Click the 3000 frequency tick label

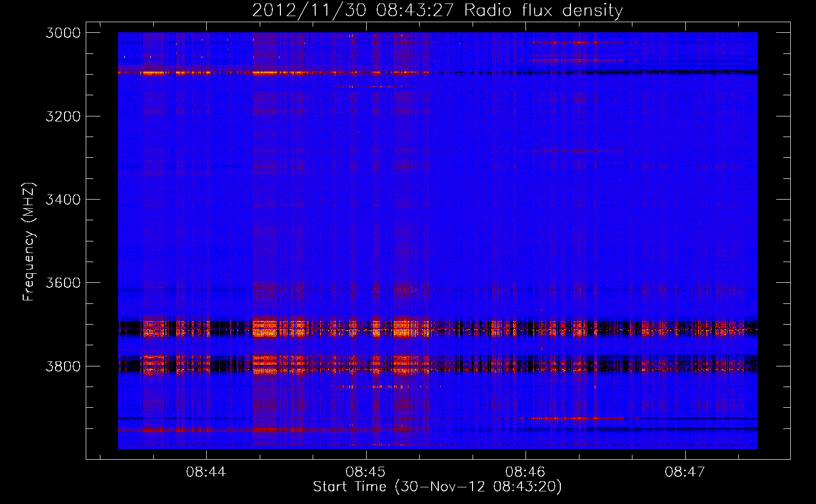[63, 33]
